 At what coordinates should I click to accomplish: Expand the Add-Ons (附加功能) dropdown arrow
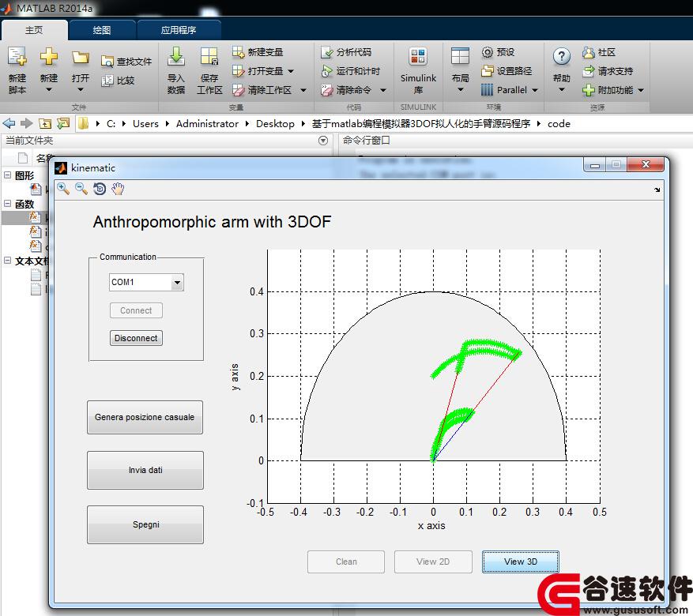click(x=641, y=90)
